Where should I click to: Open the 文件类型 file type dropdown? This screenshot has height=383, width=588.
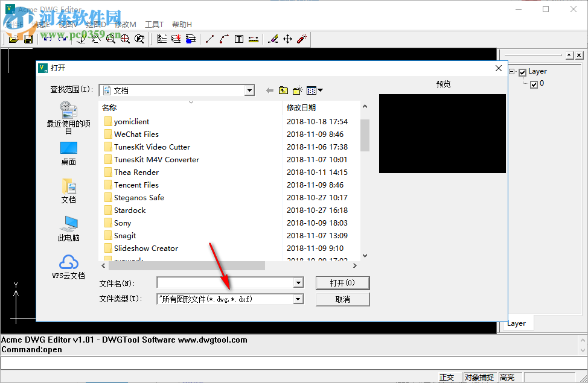tap(298, 299)
